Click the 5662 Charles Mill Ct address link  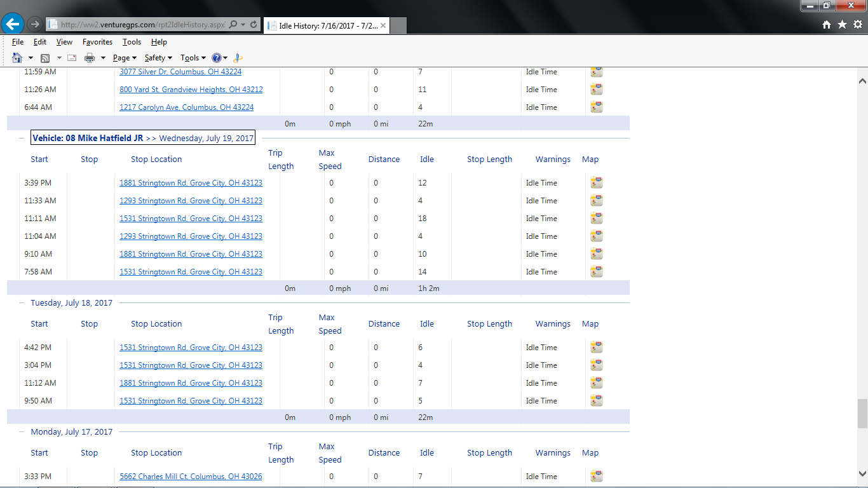pyautogui.click(x=191, y=477)
